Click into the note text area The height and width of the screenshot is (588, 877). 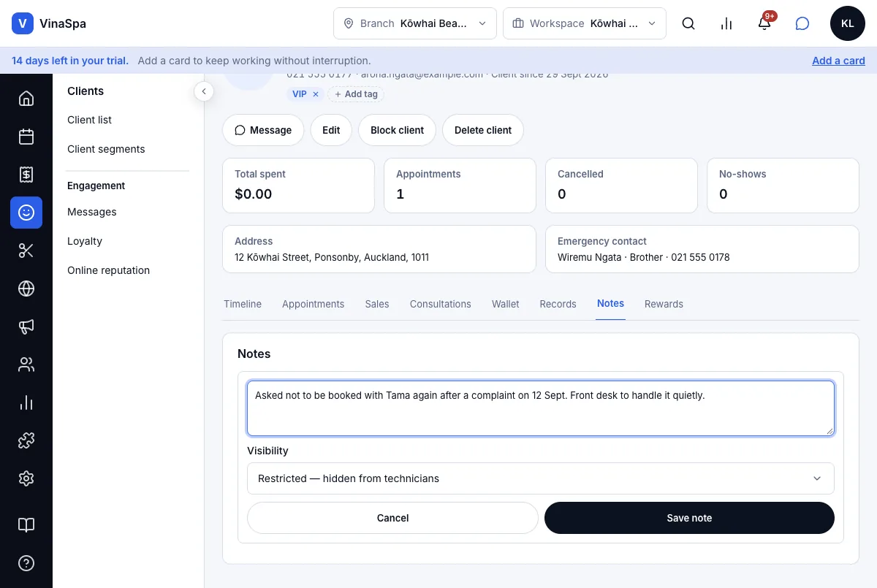pyautogui.click(x=541, y=408)
